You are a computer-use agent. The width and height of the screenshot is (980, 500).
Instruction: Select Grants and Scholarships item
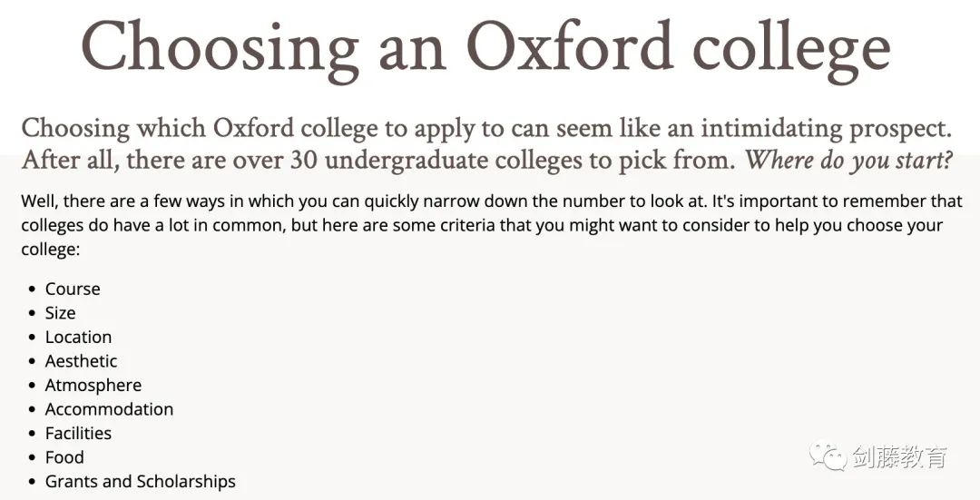pyautogui.click(x=140, y=481)
